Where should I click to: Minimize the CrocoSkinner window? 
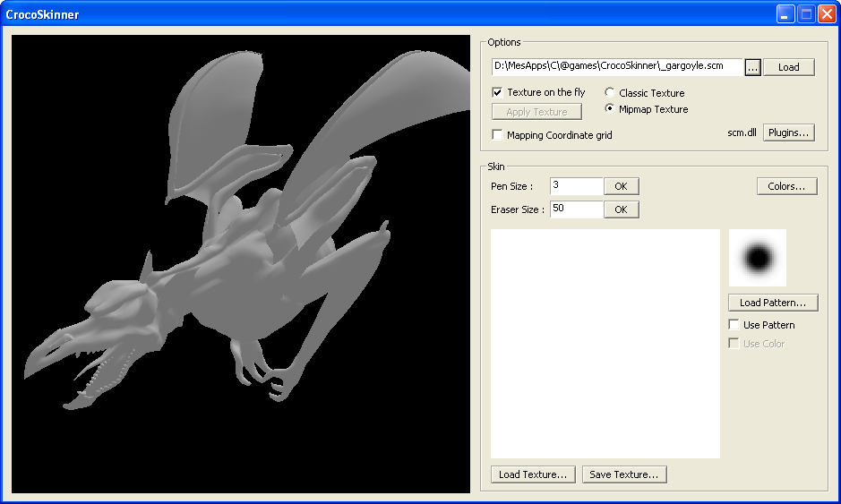(x=785, y=14)
